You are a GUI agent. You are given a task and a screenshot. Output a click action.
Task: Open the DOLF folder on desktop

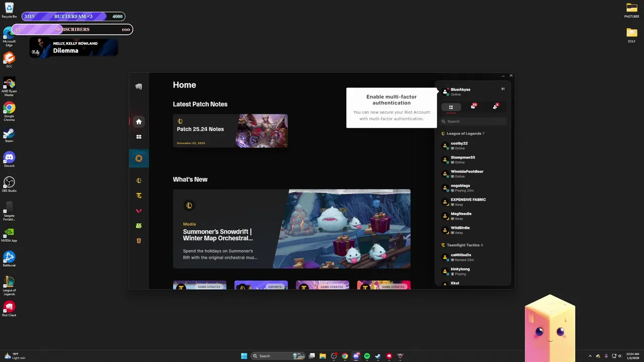(x=632, y=35)
